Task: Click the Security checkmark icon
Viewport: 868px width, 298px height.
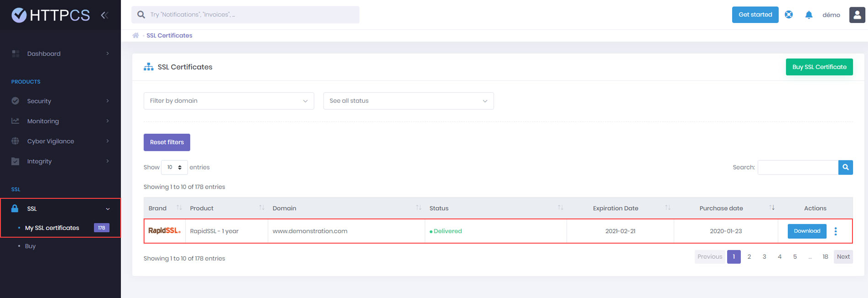Action: coord(16,101)
